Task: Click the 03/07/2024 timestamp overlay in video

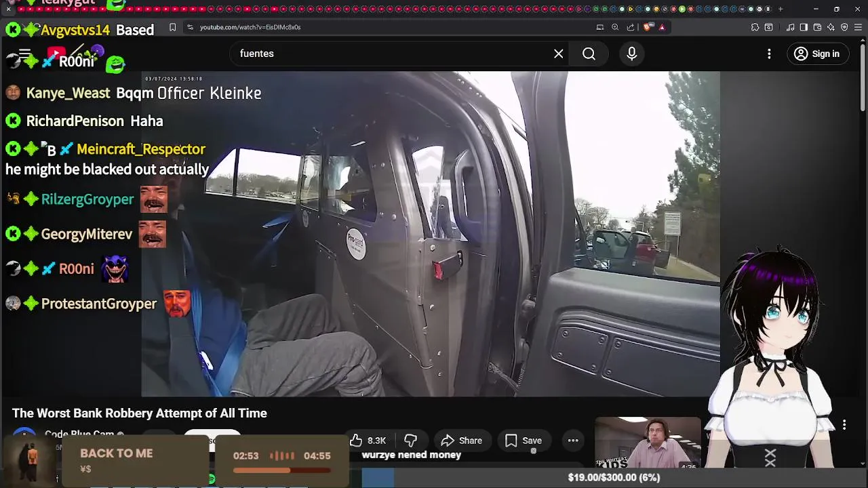Action: pos(174,79)
